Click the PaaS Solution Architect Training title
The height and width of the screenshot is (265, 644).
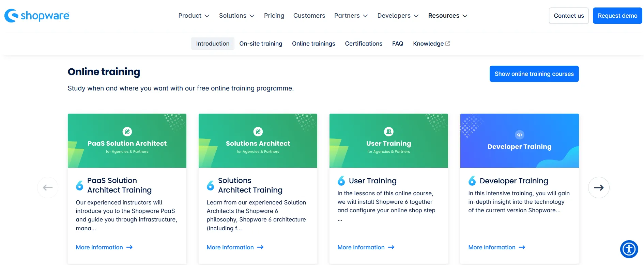[x=119, y=185]
